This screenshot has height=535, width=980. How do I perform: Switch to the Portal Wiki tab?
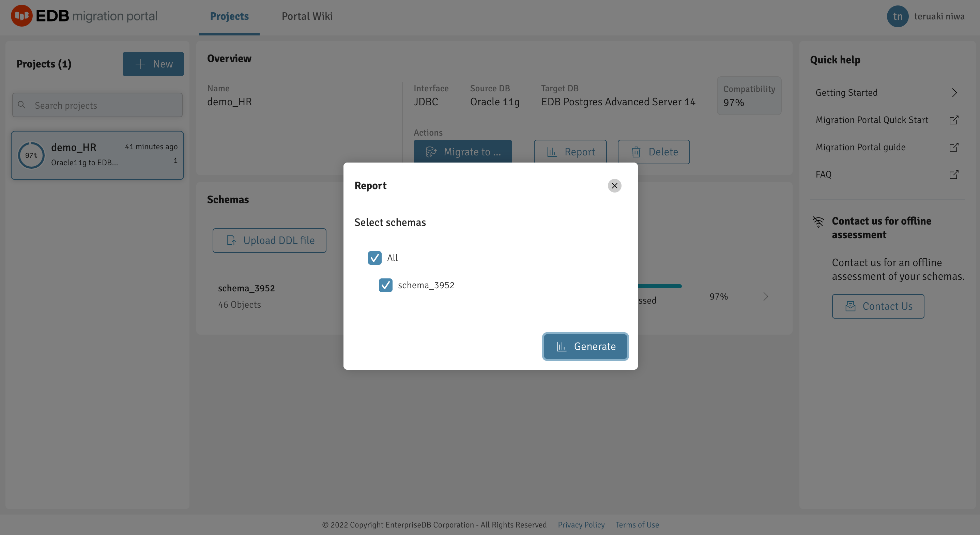[x=307, y=16]
